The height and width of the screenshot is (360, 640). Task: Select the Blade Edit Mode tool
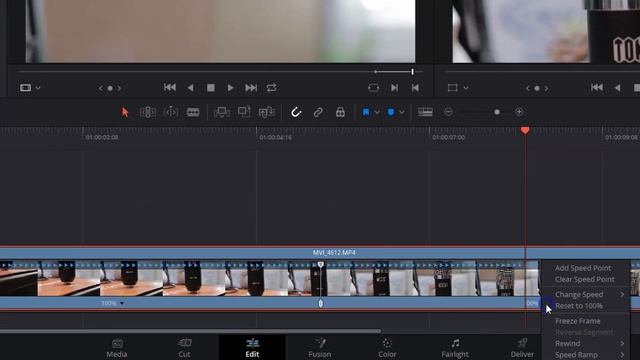[x=193, y=112]
